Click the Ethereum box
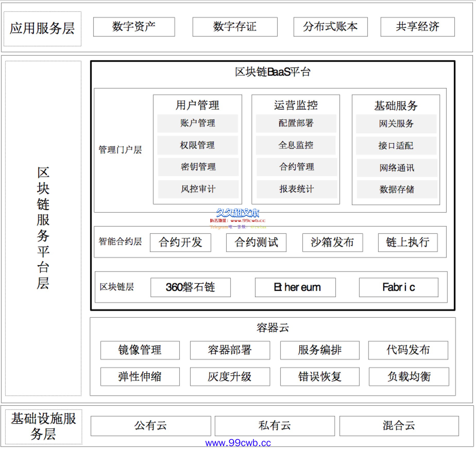Screen dimensions: 476x449 tap(295, 287)
